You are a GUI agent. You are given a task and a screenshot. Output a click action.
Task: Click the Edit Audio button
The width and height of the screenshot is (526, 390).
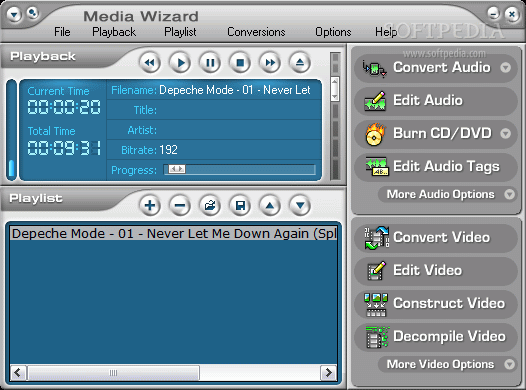(435, 101)
